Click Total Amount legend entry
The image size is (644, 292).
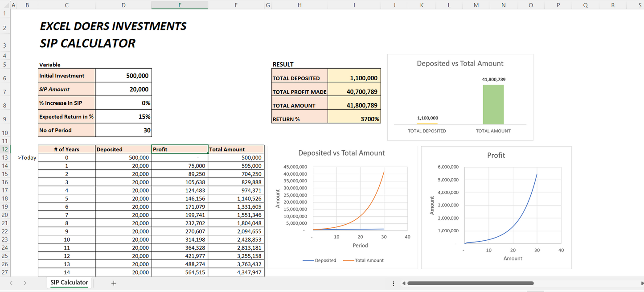(x=363, y=260)
